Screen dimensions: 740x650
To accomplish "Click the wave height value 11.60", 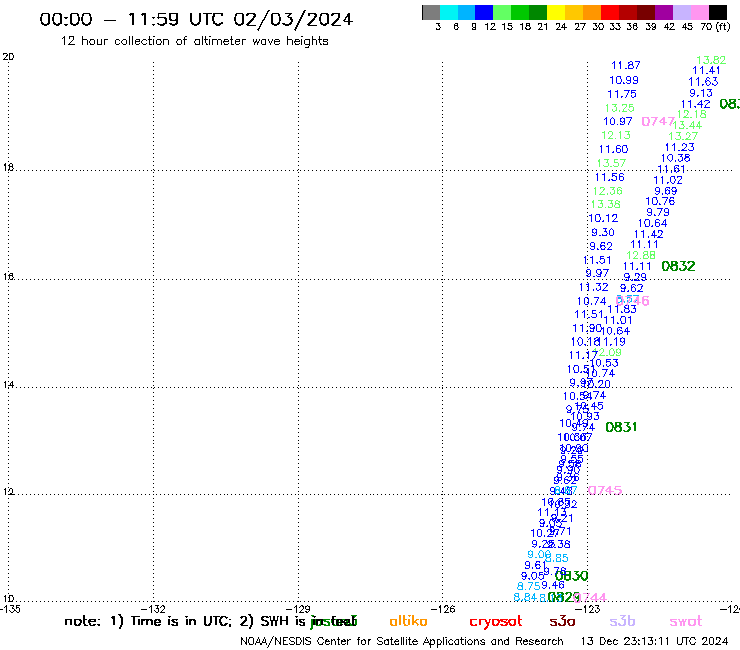I will [614, 149].
